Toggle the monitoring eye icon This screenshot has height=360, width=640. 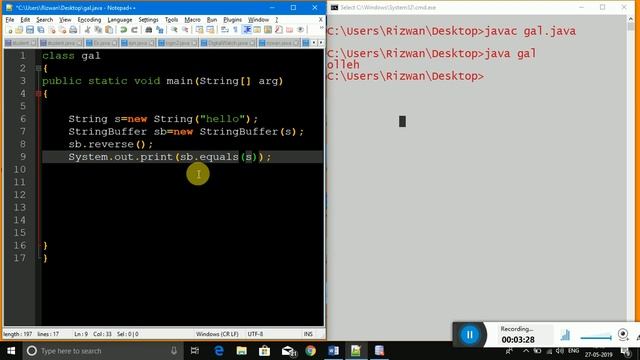point(300,30)
